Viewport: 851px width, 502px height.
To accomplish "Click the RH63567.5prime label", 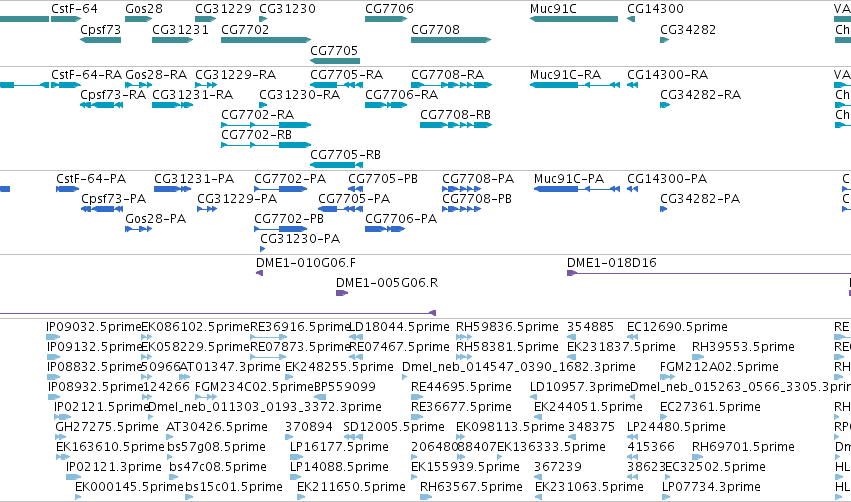I will pos(471,487).
